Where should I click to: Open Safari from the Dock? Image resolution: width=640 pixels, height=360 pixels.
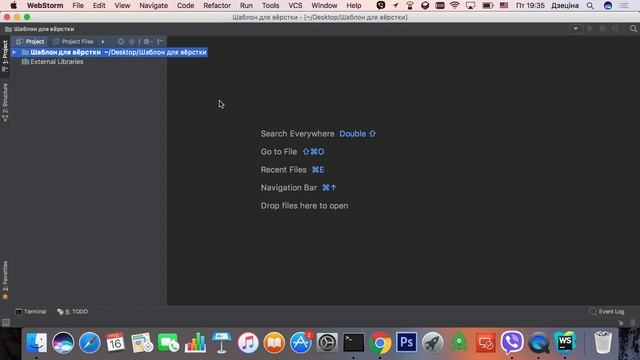click(89, 342)
